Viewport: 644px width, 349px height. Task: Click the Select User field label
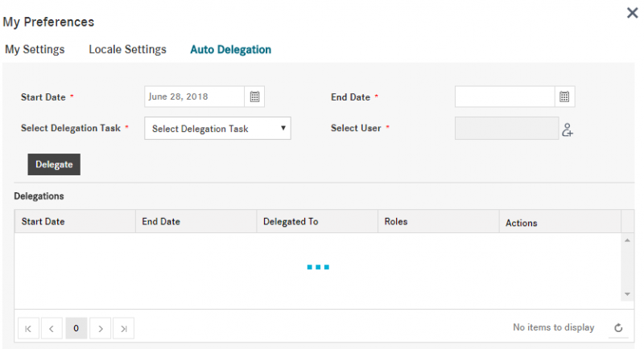point(356,128)
